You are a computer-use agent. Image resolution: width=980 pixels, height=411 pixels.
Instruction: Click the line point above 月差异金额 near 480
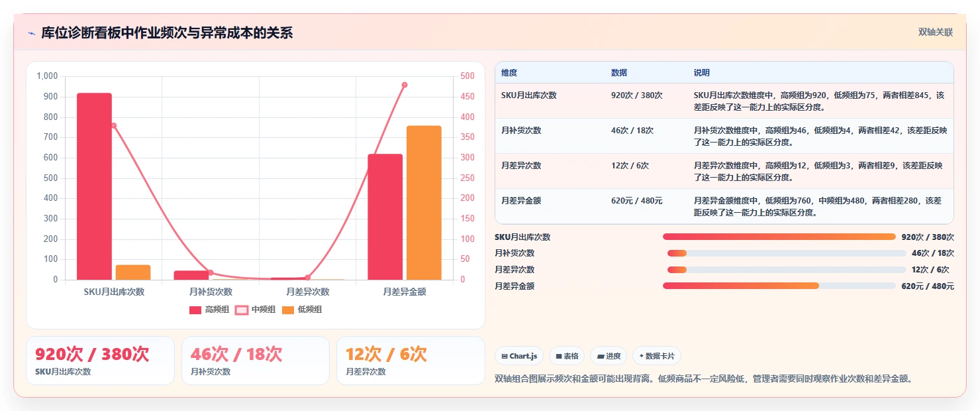tap(405, 85)
